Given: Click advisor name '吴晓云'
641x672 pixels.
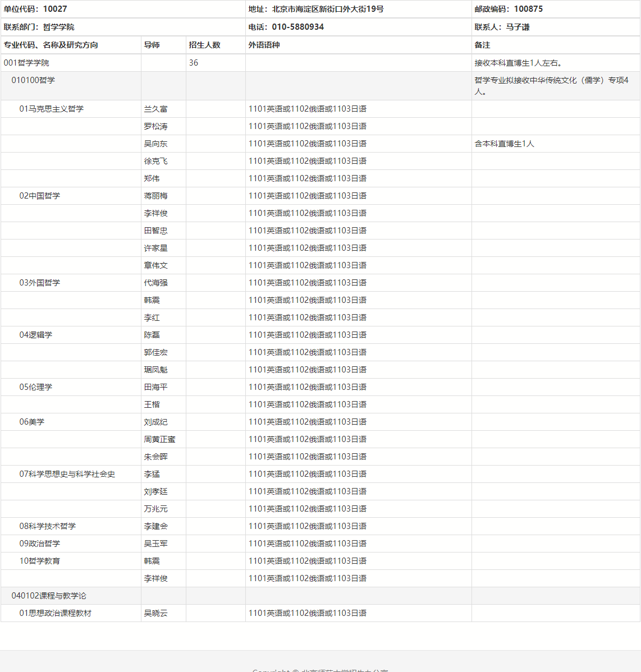Looking at the screenshot, I should (155, 613).
